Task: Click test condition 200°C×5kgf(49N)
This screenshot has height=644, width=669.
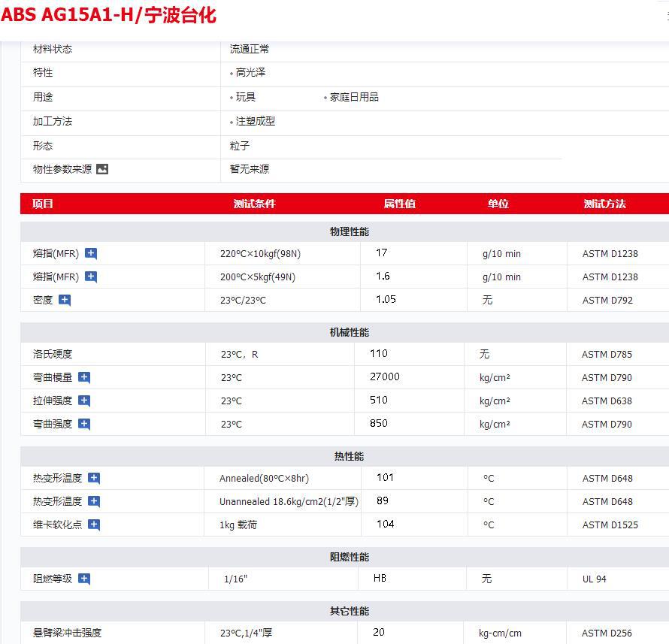Action: (x=258, y=277)
